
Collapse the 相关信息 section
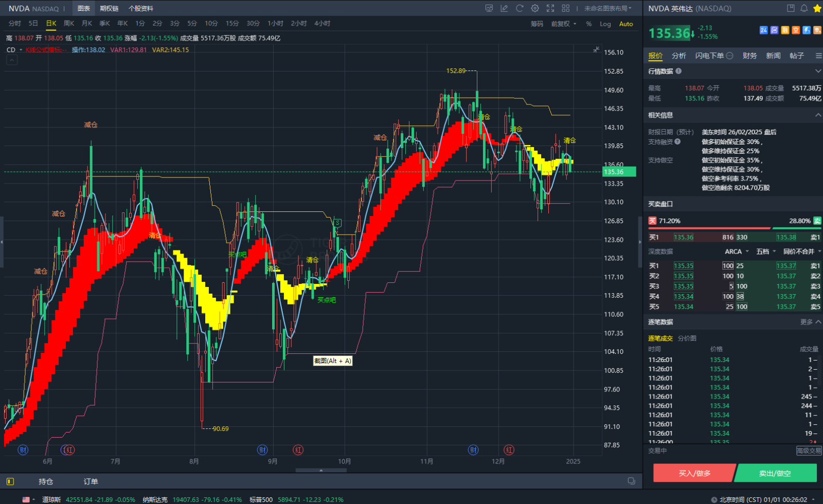click(818, 115)
